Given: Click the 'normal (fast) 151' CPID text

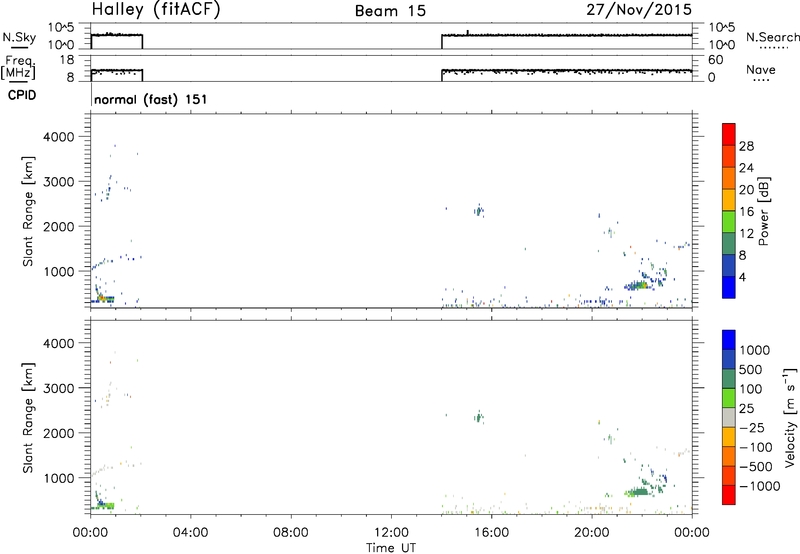Looking at the screenshot, I should (151, 99).
